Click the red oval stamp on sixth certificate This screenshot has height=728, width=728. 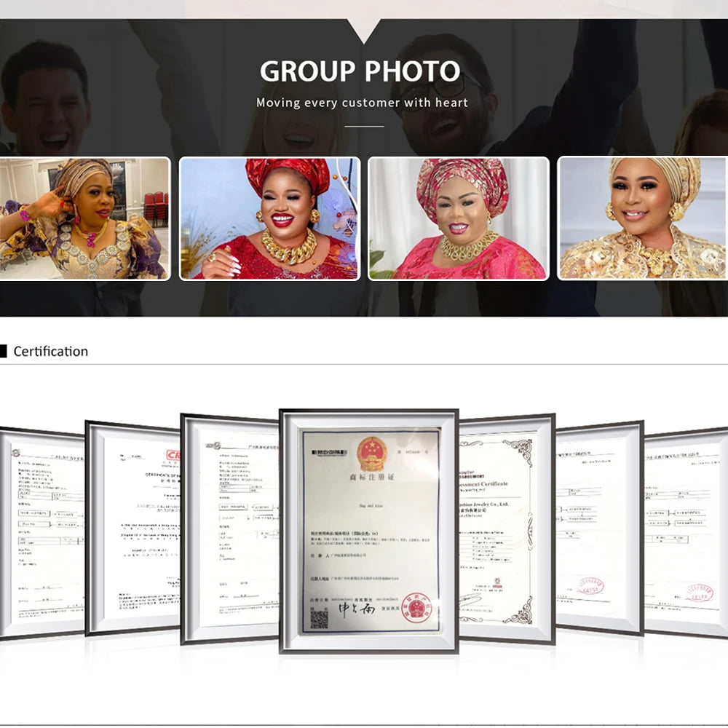(590, 586)
